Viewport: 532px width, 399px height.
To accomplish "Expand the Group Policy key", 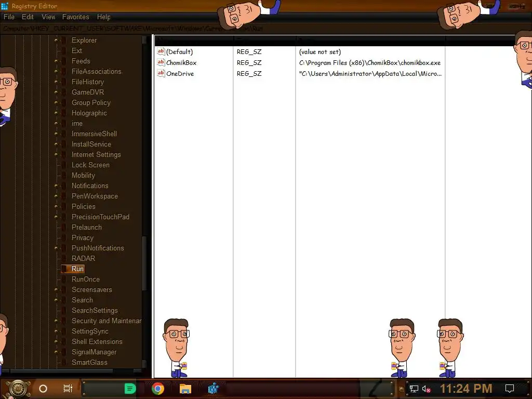I will tap(56, 102).
